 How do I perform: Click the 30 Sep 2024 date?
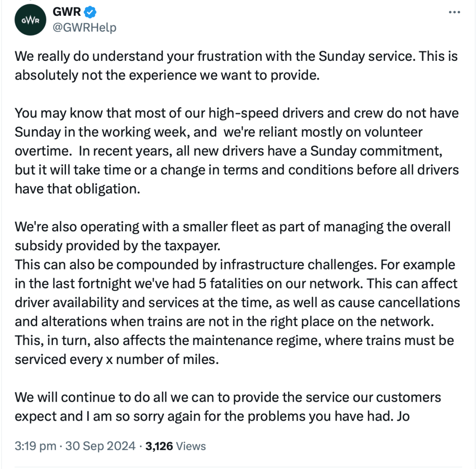click(x=99, y=446)
